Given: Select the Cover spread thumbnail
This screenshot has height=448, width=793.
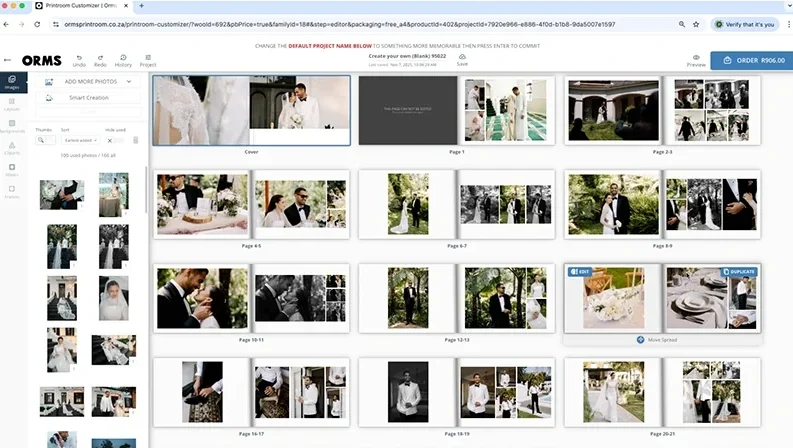Looking at the screenshot, I should pos(251,111).
